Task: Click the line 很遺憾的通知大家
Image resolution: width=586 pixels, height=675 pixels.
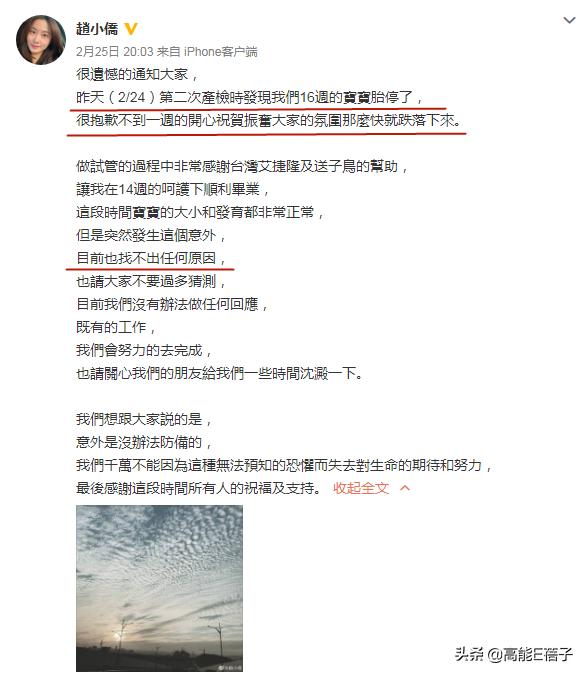Action: (x=137, y=74)
